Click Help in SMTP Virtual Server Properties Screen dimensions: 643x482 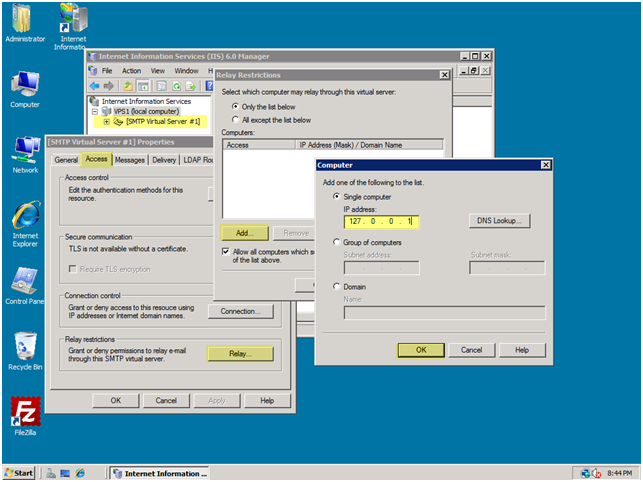click(267, 400)
